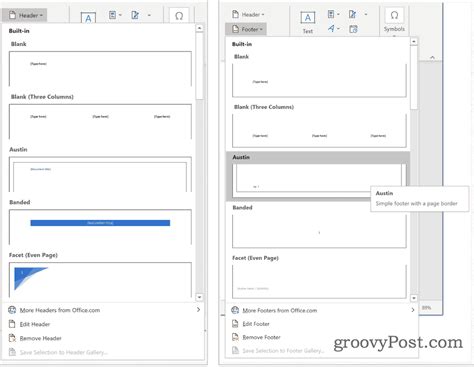
Task: Click Save Selection to Header Gallery icon
Action: (x=12, y=352)
